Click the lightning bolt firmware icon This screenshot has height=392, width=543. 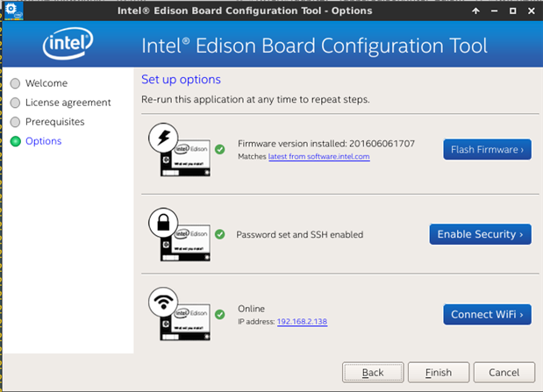(x=164, y=138)
